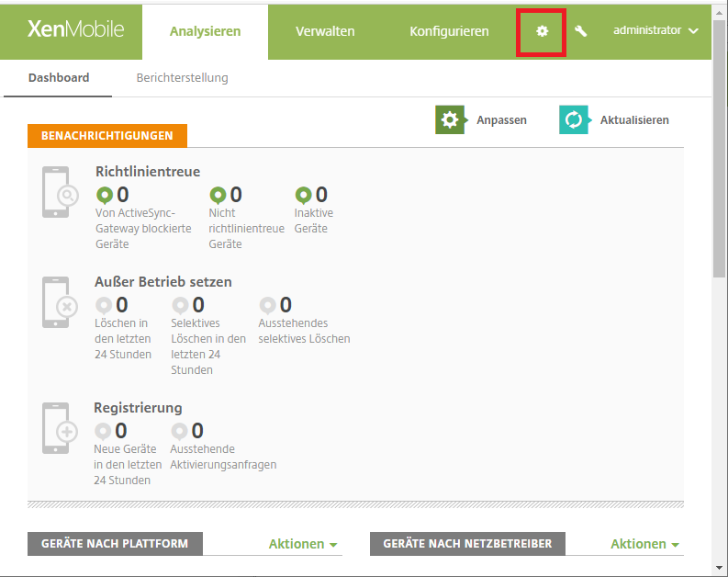The width and height of the screenshot is (728, 577).
Task: Click the wrench support icon
Action: pyautogui.click(x=580, y=31)
